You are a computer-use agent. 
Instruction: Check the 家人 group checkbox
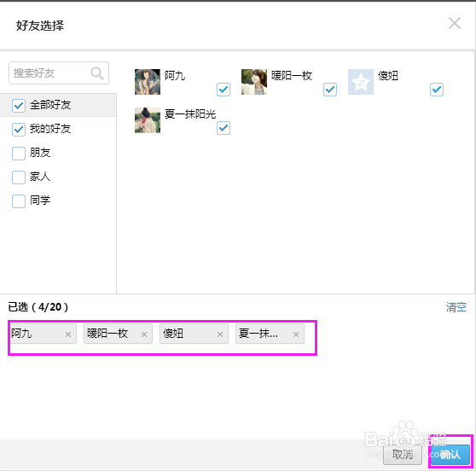[19, 177]
